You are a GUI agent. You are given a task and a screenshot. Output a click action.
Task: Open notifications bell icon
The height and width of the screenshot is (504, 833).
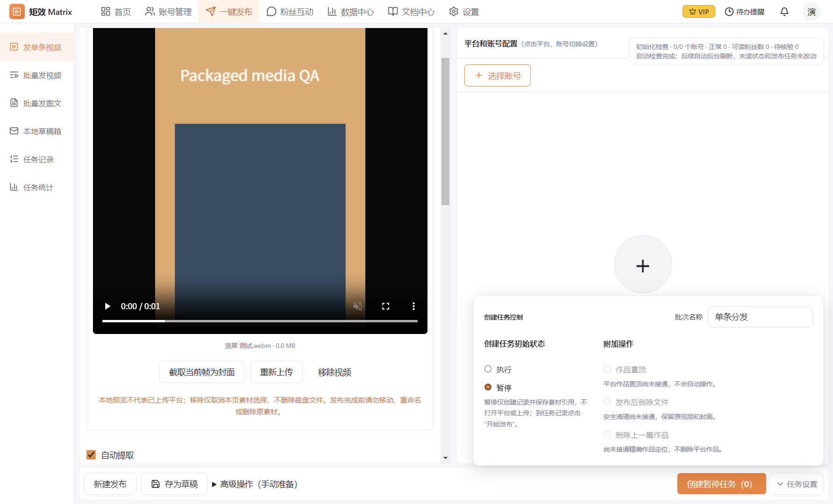[784, 12]
